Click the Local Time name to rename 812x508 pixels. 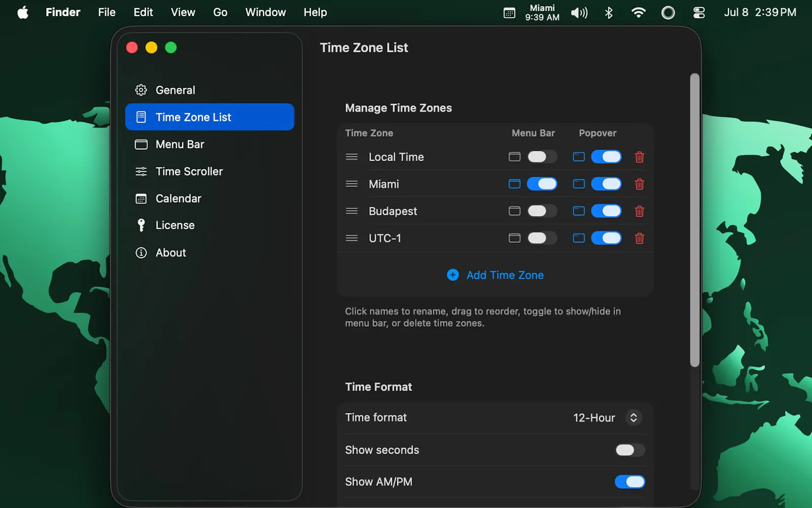click(396, 157)
